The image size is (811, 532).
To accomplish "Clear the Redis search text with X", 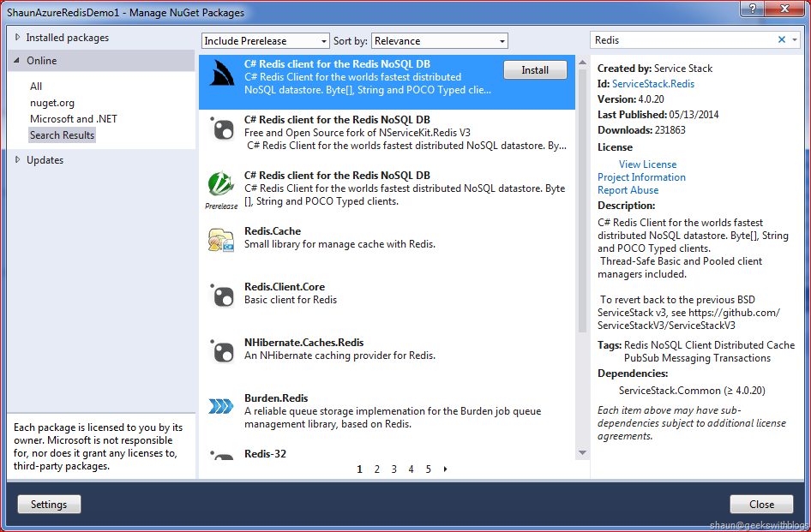I will tap(782, 39).
